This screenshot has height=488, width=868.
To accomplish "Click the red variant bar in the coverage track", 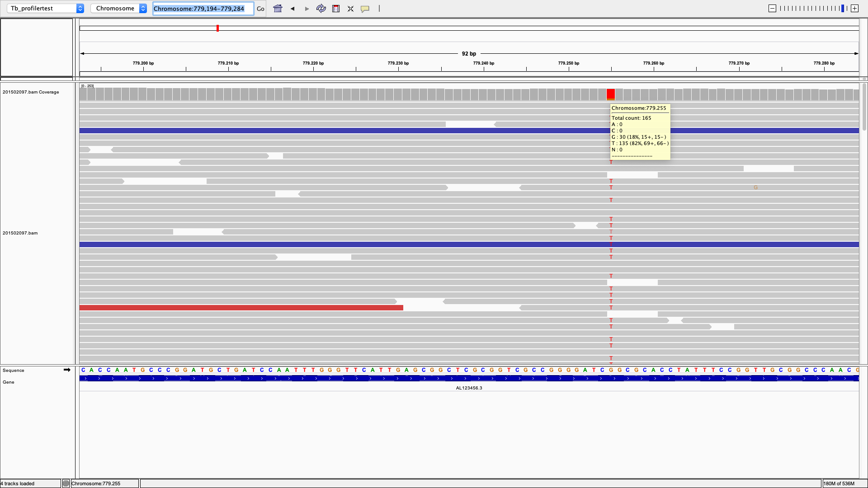I will (611, 94).
